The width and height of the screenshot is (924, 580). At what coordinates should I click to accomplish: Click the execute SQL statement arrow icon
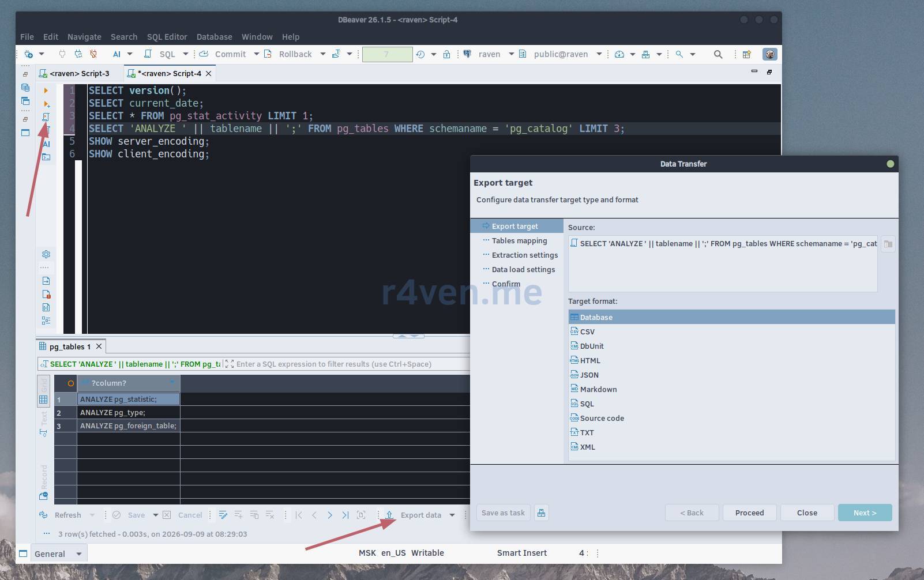tap(46, 91)
